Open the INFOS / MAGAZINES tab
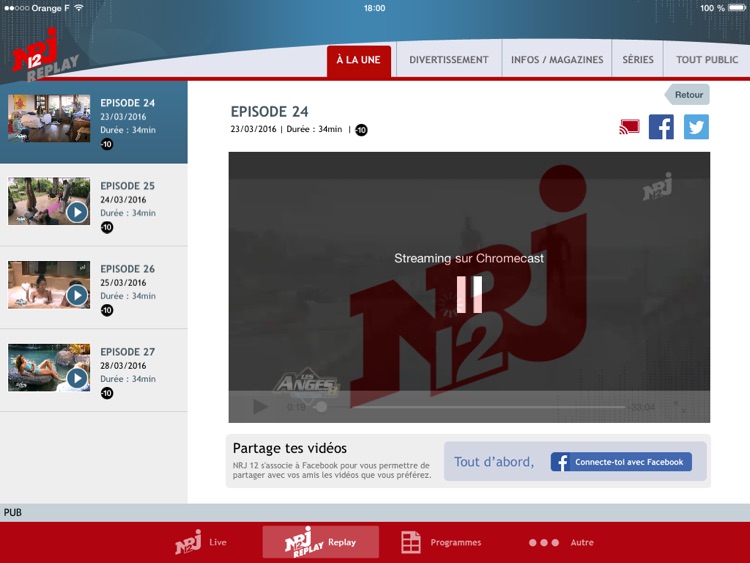 tap(557, 60)
